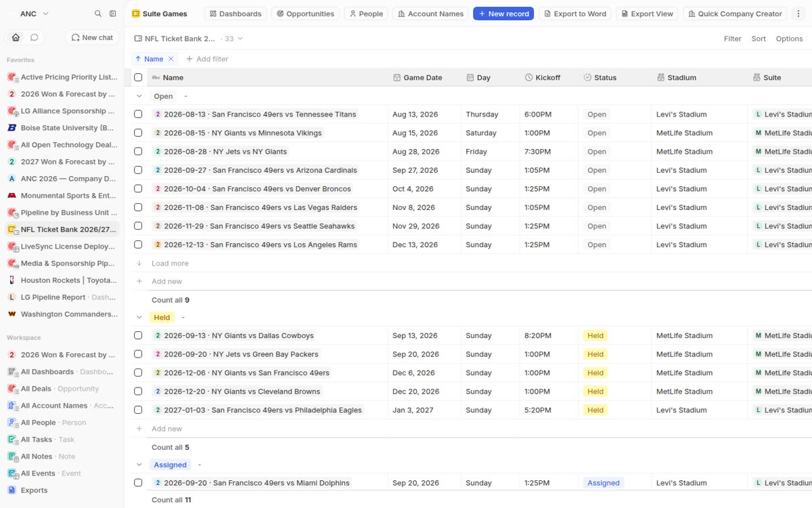Screen dimensions: 812x508
Task: Check the NY Giants vs Dallas Cowboys row
Action: tap(138, 335)
